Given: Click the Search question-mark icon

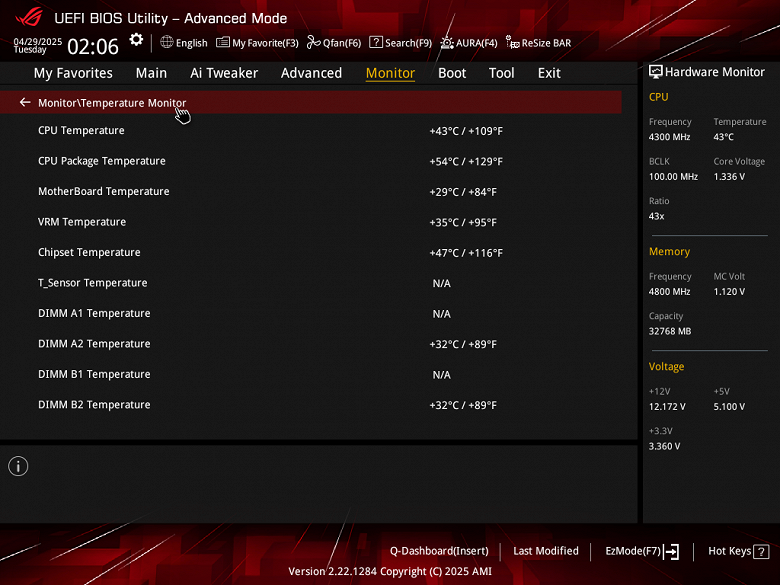Looking at the screenshot, I should click(376, 42).
